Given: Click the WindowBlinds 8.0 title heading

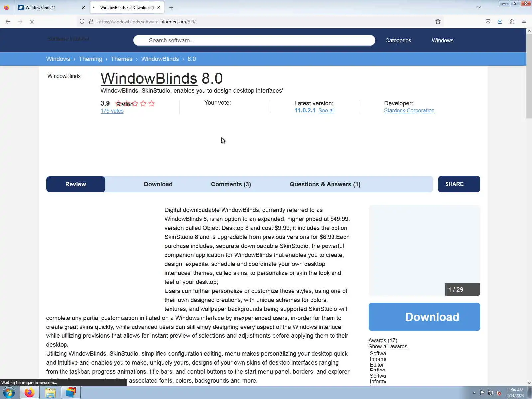Looking at the screenshot, I should coord(162,78).
